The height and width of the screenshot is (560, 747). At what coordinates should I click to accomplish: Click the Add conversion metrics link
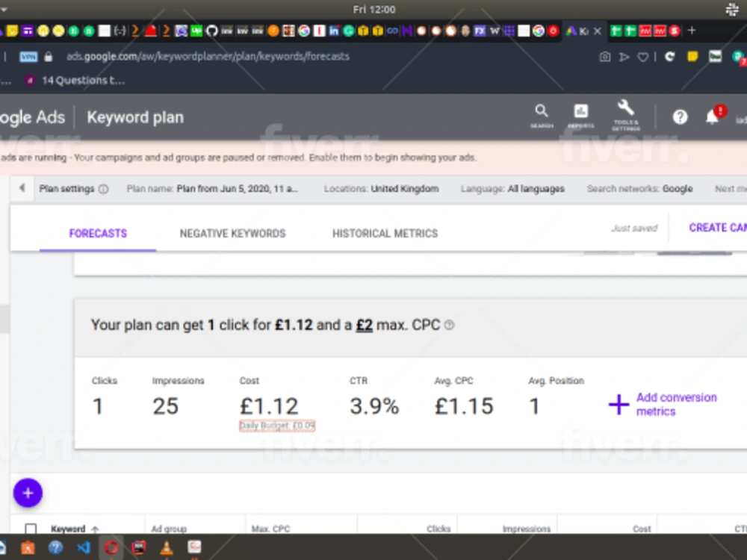tap(677, 404)
